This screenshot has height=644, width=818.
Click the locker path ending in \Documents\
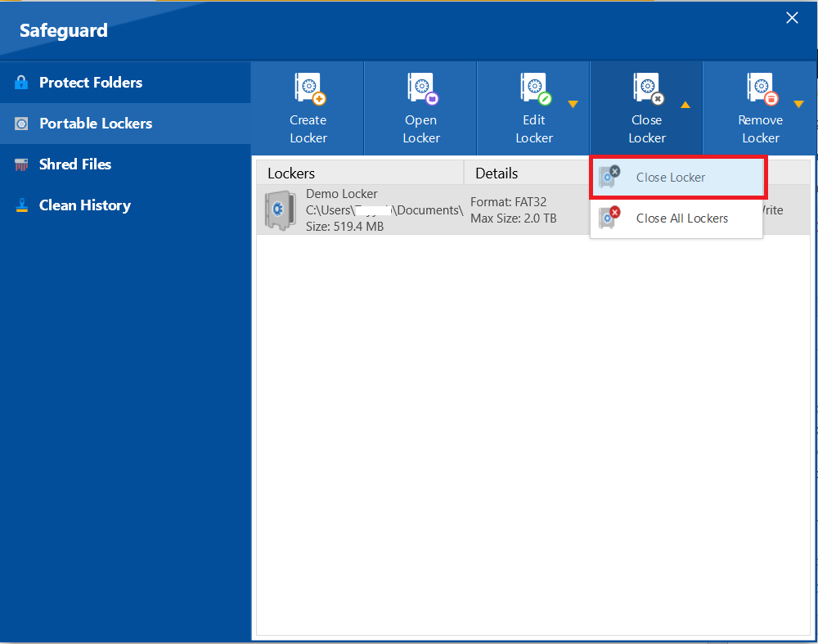[x=384, y=210]
